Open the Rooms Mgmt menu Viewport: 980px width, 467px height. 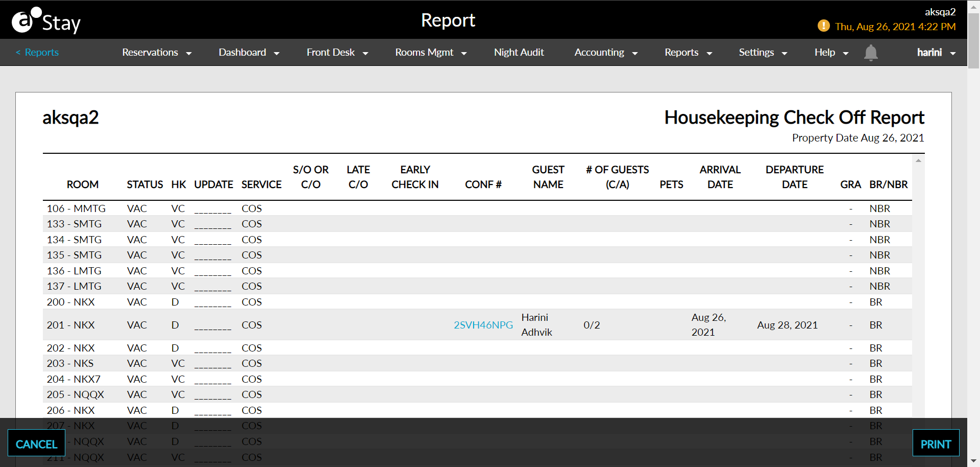coord(431,52)
